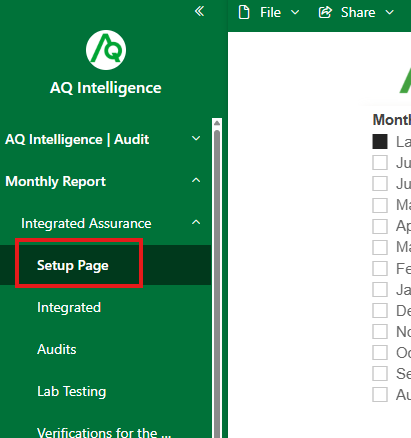This screenshot has height=438, width=411.
Task: Open the Verifications for the ... page
Action: (104, 432)
